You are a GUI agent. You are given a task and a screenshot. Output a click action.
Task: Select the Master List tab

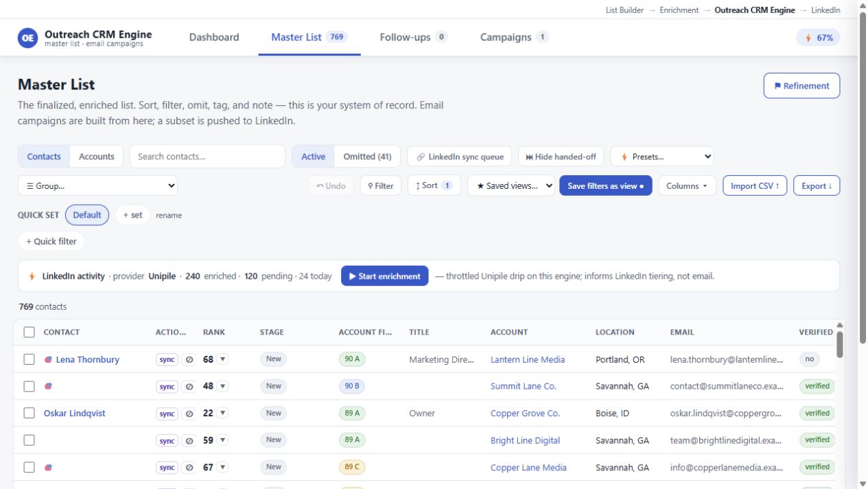point(309,37)
